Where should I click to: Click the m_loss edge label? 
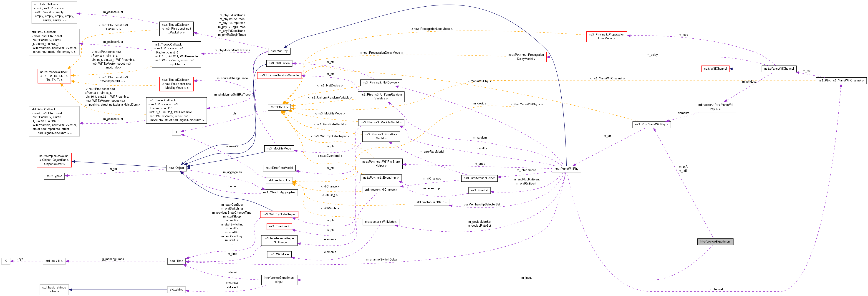[683, 35]
